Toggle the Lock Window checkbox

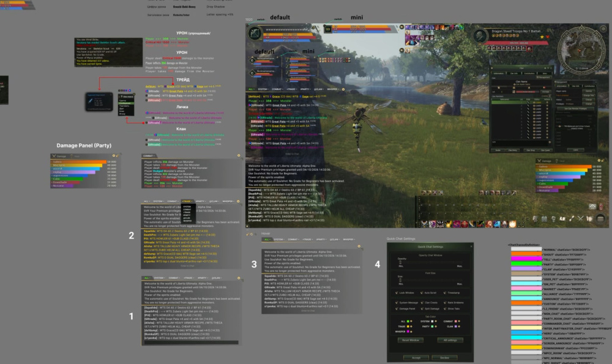[397, 292]
